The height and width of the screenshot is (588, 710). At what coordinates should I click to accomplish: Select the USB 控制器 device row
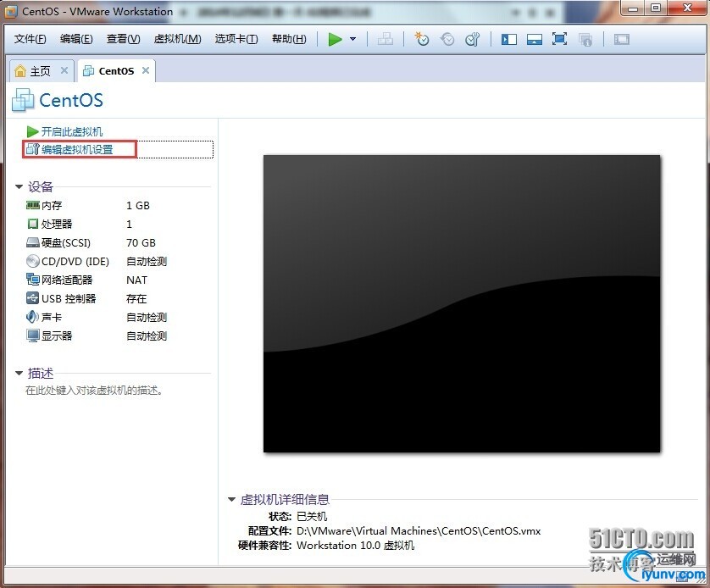(x=117, y=299)
